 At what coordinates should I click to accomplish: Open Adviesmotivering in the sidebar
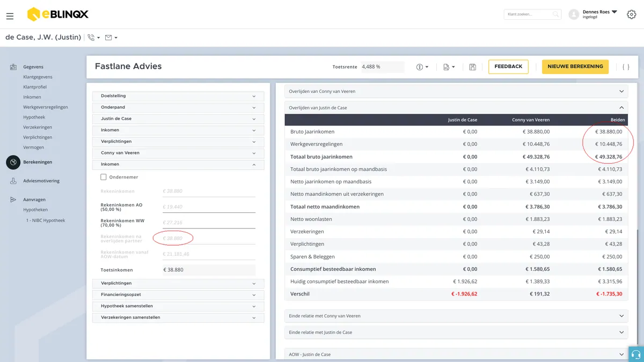click(41, 181)
